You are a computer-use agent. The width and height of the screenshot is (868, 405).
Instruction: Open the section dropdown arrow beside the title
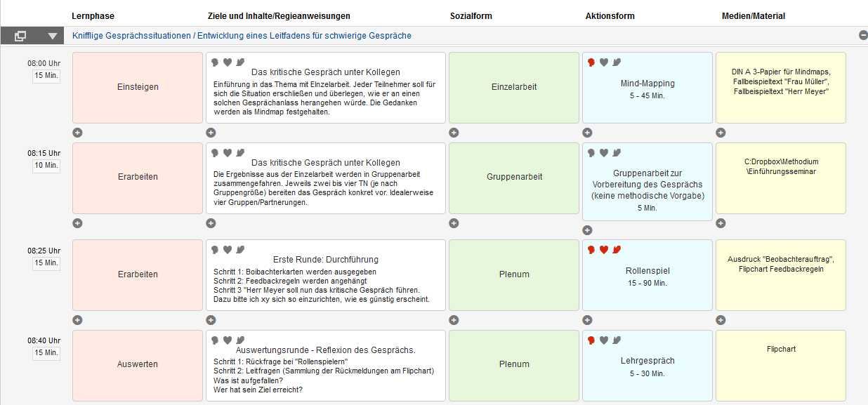[x=53, y=36]
